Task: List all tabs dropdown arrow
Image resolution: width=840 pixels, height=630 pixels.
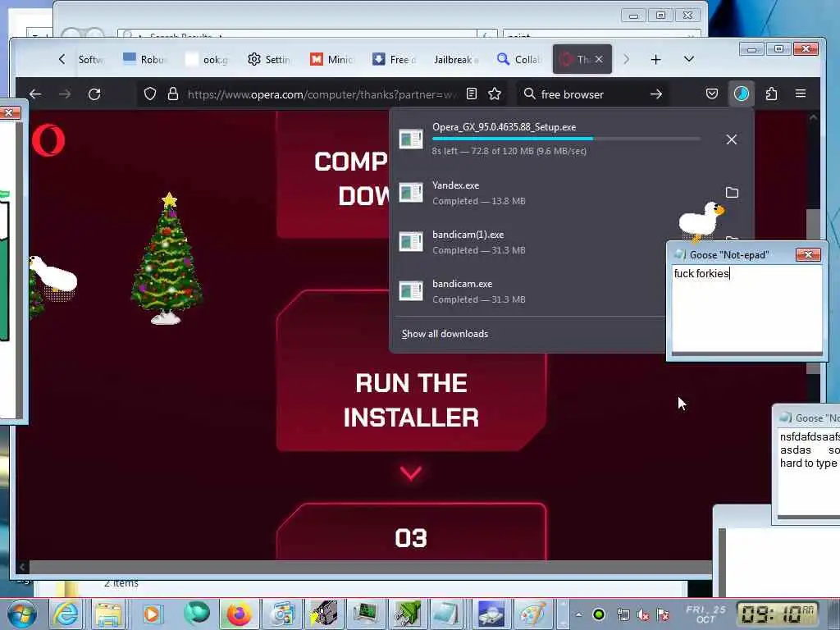Action: click(689, 59)
